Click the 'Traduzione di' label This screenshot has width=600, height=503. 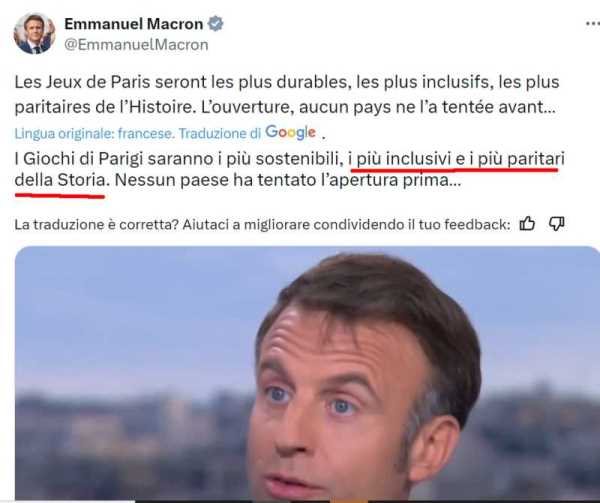pos(220,133)
